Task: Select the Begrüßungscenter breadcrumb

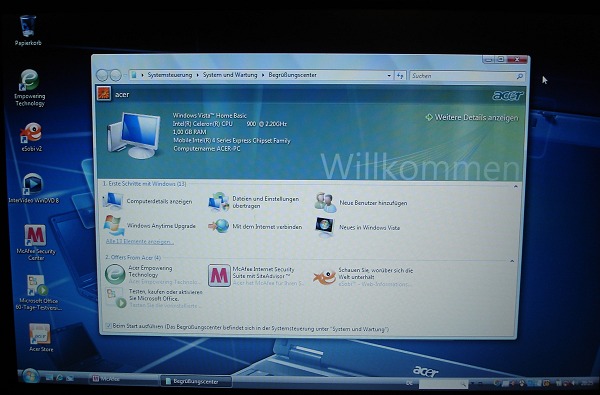Action: [292, 75]
